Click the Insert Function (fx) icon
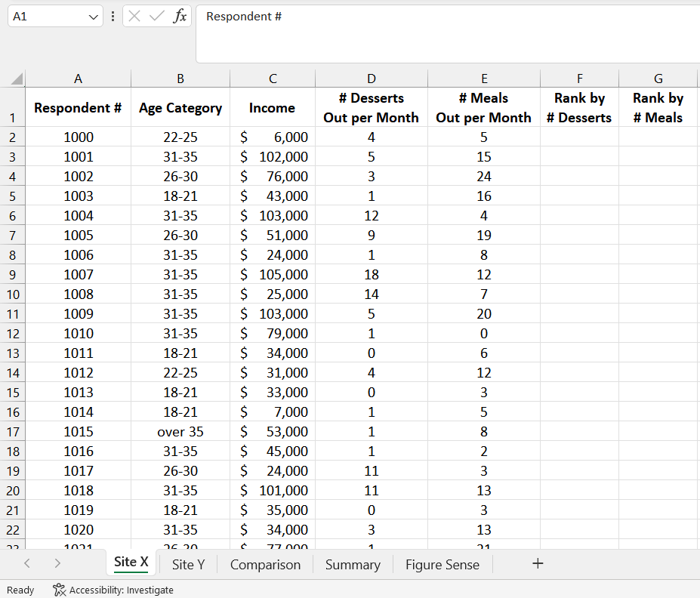Image resolution: width=700 pixels, height=598 pixels. [x=180, y=16]
